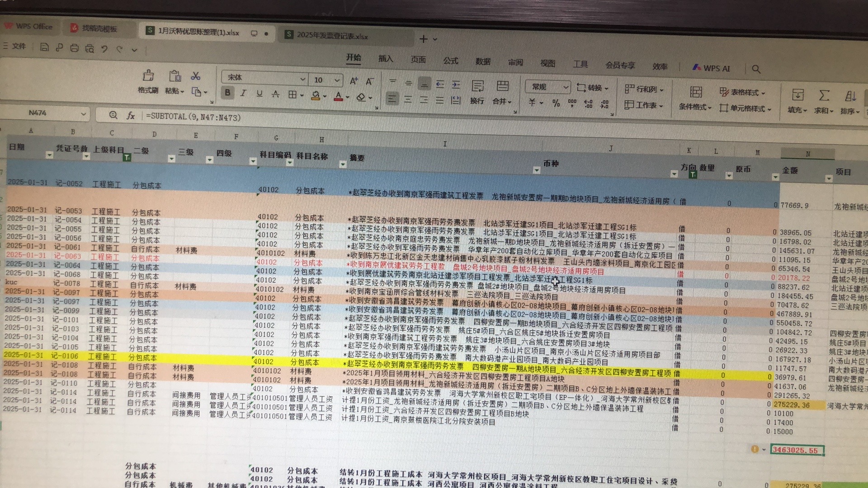Open the File (文件) menu
Image resolution: width=868 pixels, height=488 pixels.
coord(15,46)
